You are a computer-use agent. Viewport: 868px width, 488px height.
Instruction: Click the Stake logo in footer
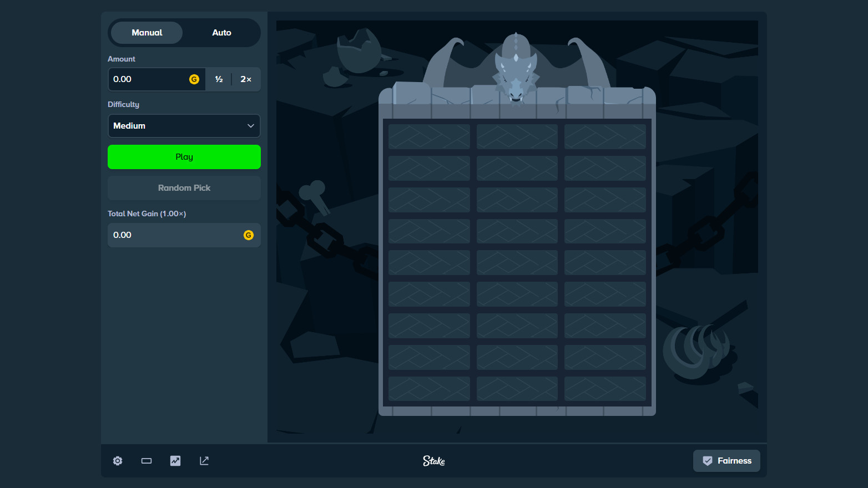tap(433, 461)
